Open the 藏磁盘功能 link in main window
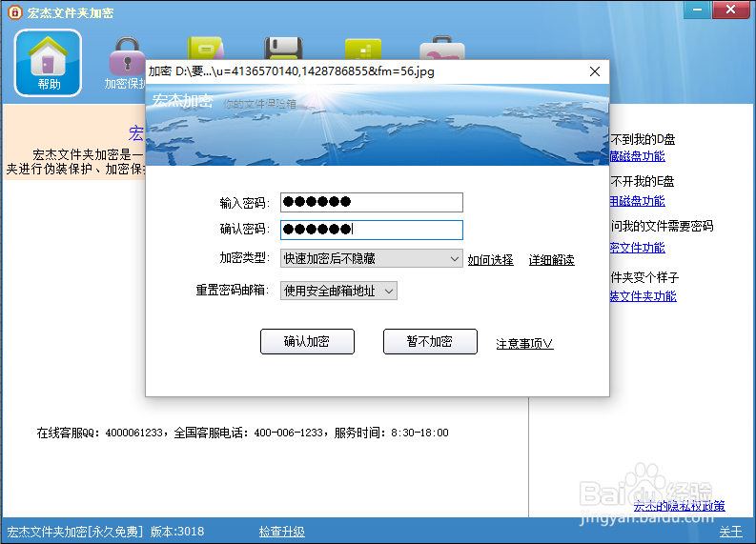The height and width of the screenshot is (544, 756). pos(638,156)
